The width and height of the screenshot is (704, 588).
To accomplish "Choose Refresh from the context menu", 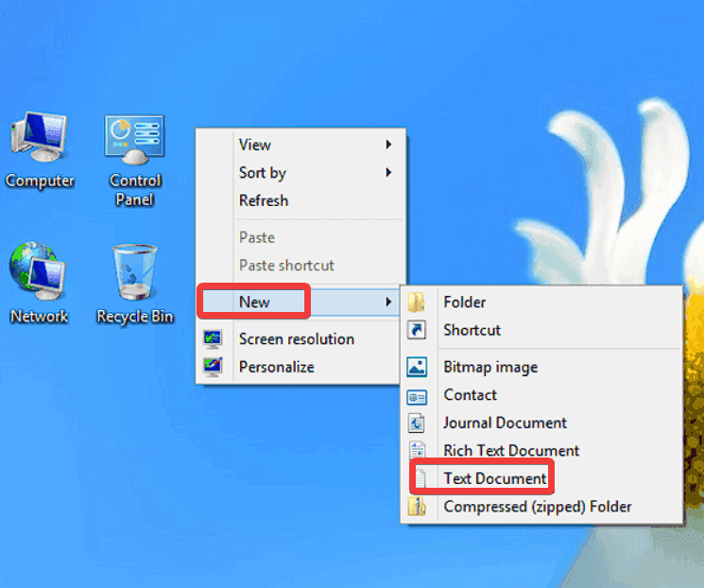I will (264, 200).
